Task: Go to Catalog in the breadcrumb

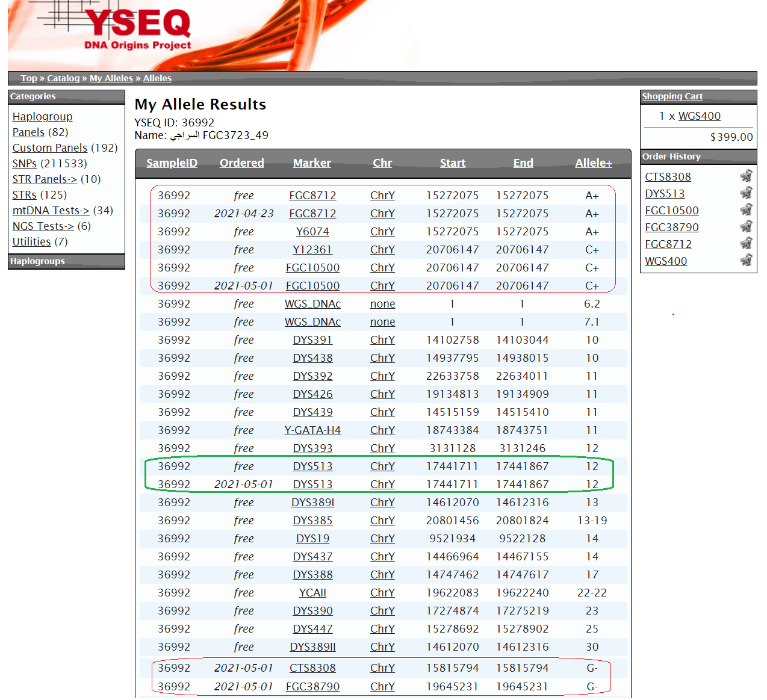Action: click(63, 78)
